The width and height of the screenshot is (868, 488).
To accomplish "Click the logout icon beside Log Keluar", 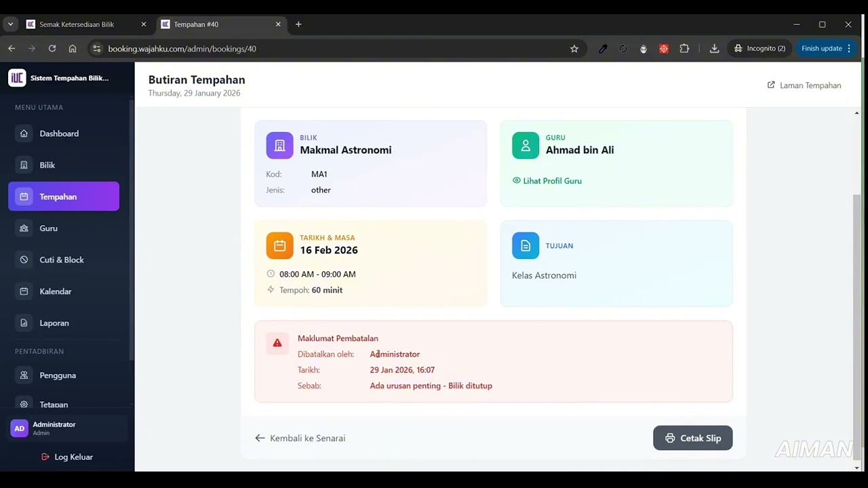I will (x=45, y=457).
